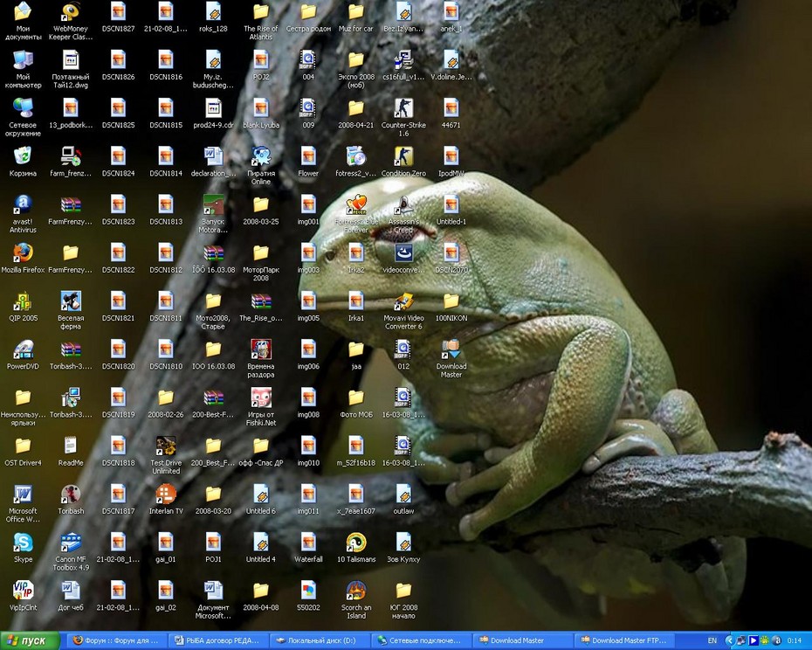Image resolution: width=812 pixels, height=650 pixels.
Task: Open the blue play-arrow tray icon
Action: click(x=753, y=640)
